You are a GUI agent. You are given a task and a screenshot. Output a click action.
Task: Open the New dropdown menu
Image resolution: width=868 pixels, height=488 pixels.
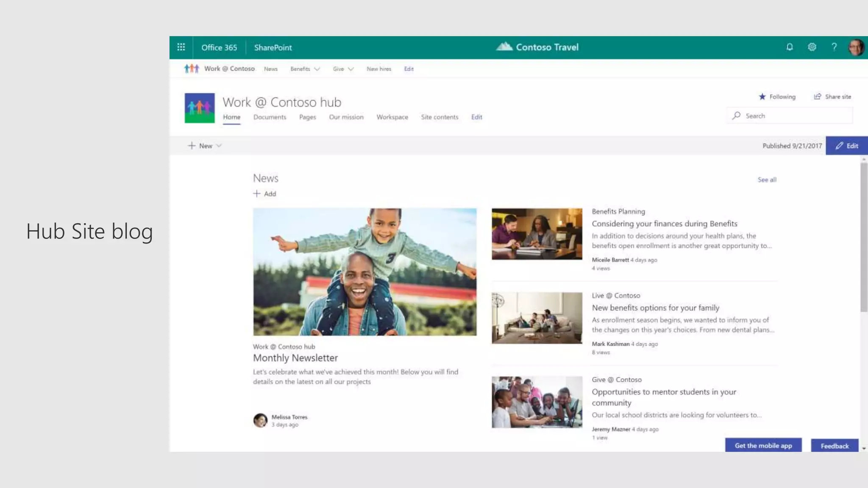205,146
